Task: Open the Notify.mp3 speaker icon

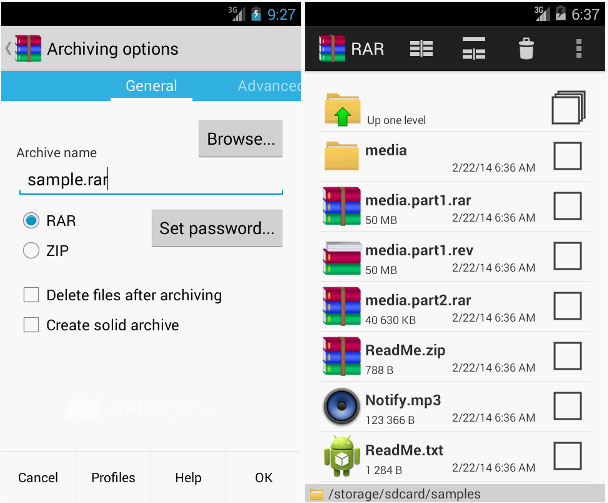Action: [342, 406]
